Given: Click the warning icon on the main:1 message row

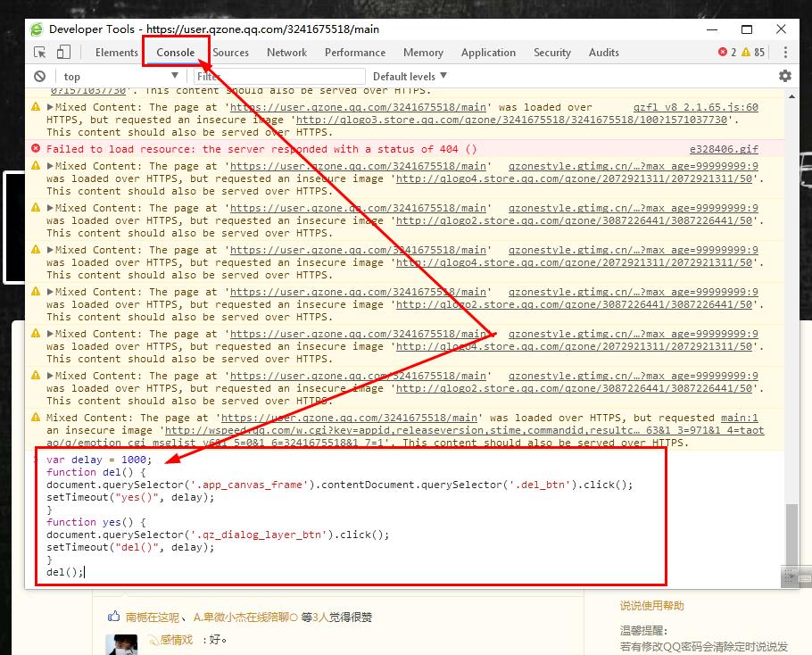Looking at the screenshot, I should 36,417.
